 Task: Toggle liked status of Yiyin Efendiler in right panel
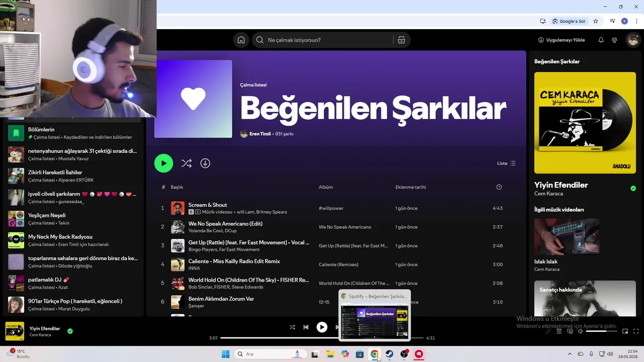coord(633,189)
